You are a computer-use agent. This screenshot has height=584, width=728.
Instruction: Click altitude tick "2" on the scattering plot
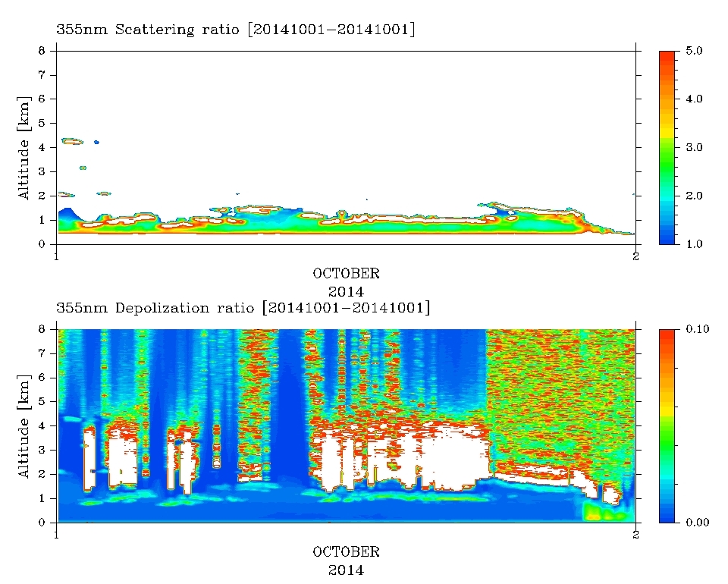[42, 196]
